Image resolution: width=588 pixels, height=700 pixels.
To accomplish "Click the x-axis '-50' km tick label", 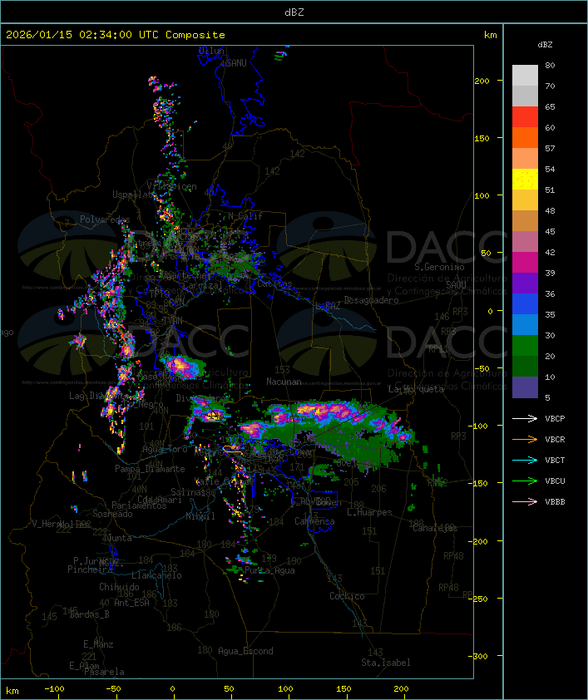I will tap(113, 689).
